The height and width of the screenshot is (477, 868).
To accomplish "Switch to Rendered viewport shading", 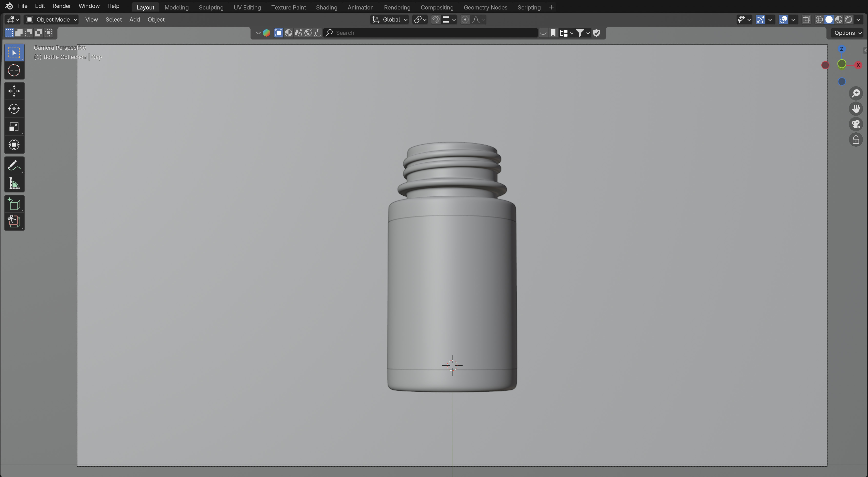I will coord(849,19).
